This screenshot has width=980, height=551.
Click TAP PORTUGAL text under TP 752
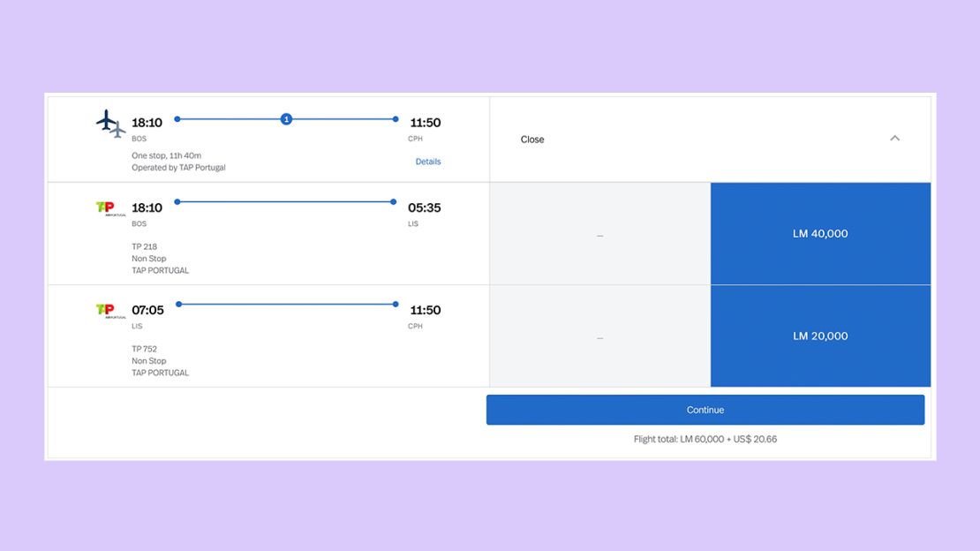(160, 373)
